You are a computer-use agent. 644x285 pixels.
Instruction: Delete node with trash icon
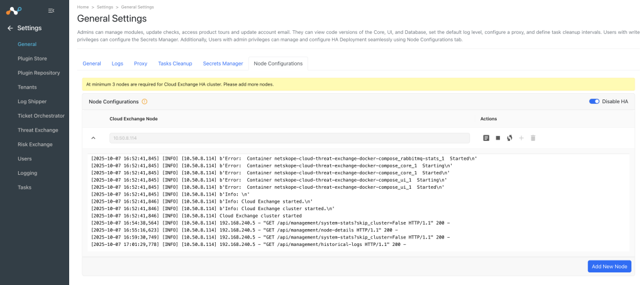[x=533, y=138]
